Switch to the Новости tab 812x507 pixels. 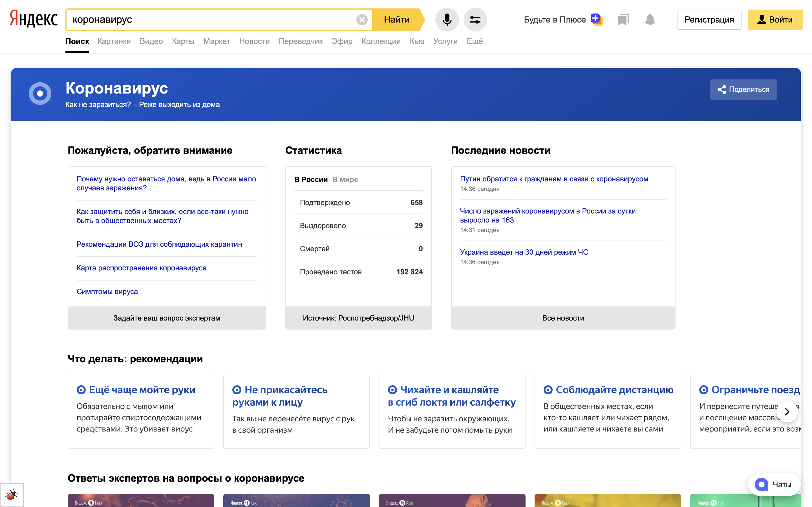(254, 41)
